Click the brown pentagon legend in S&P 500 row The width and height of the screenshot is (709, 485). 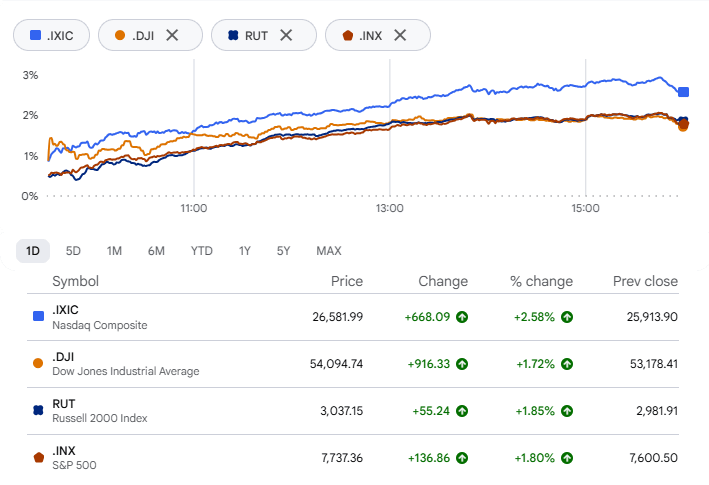[39, 457]
